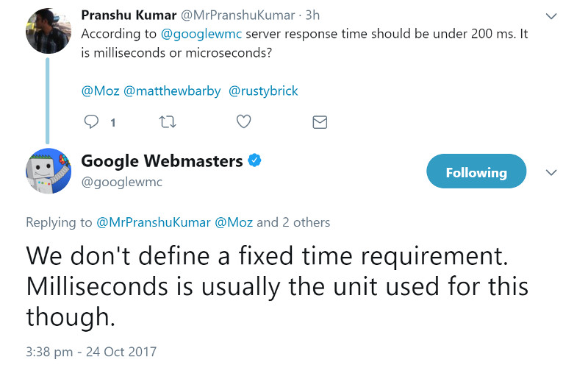The image size is (588, 365).
Task: Click the @rustybrick mention link
Action: tap(264, 91)
